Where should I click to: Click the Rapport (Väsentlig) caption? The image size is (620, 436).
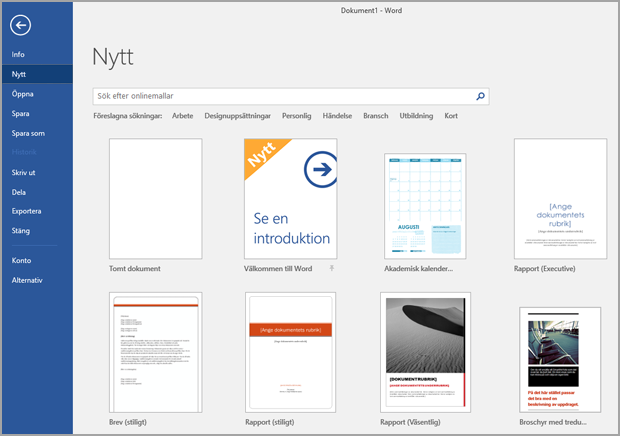[x=410, y=422]
